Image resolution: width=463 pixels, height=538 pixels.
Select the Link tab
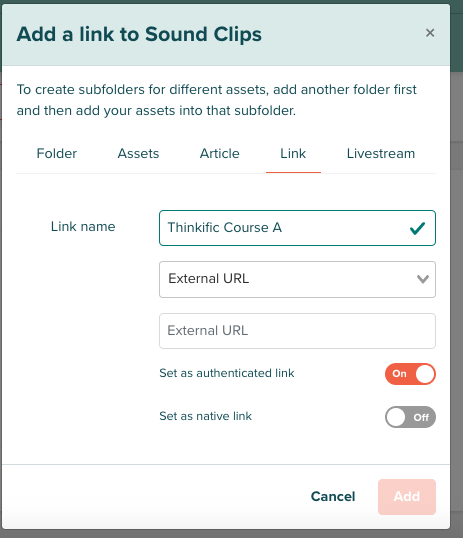pos(293,153)
